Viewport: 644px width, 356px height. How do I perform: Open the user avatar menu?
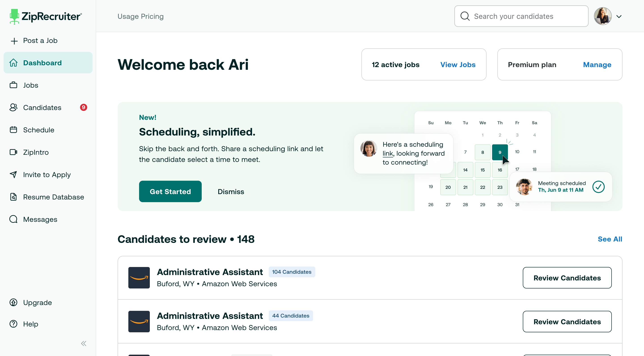click(x=603, y=16)
